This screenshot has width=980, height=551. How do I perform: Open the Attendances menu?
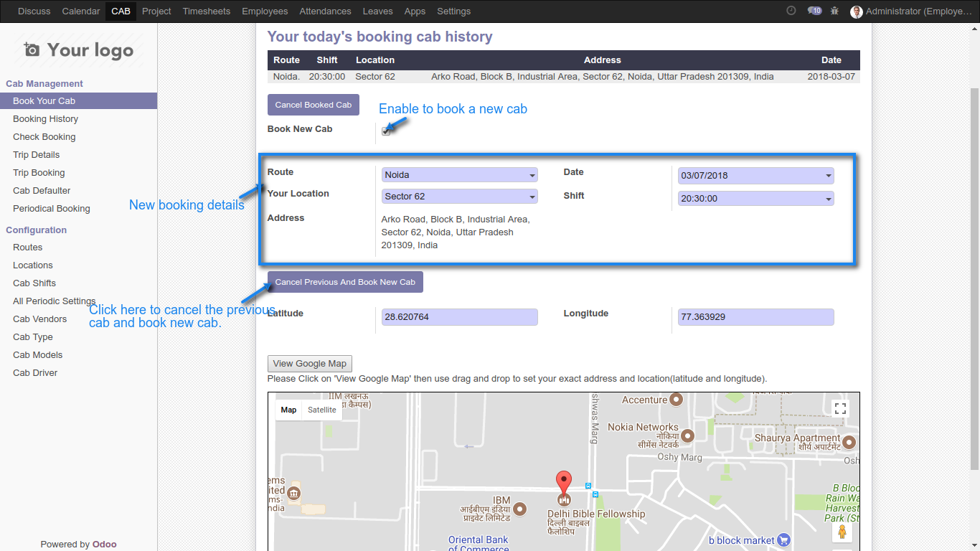click(x=325, y=11)
